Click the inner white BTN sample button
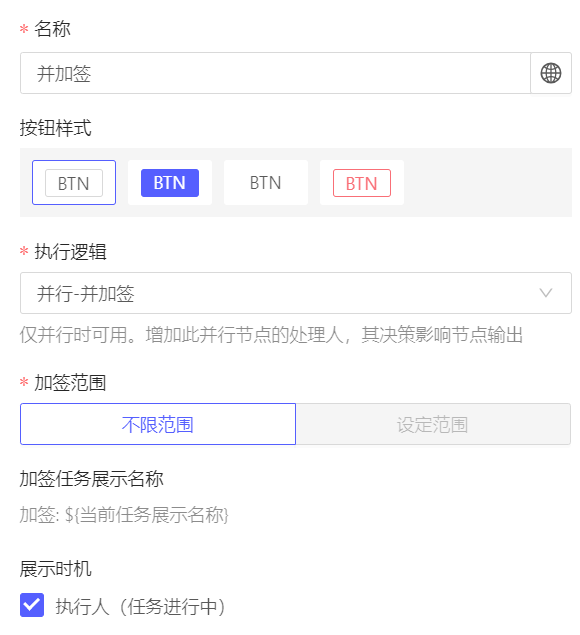The height and width of the screenshot is (635, 580). 74,183
